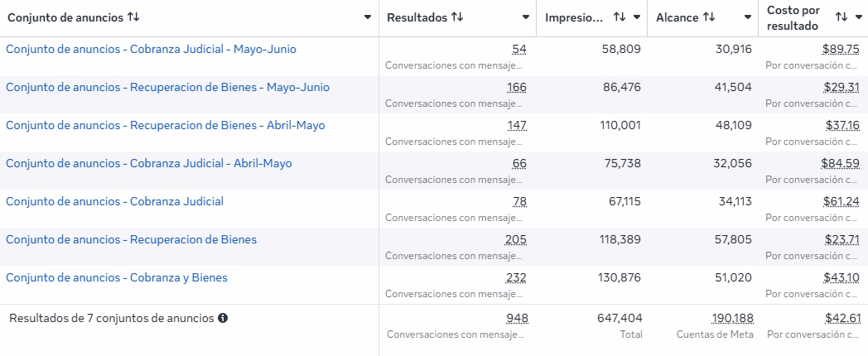Sort by Costo por resultado arrows

tap(841, 17)
